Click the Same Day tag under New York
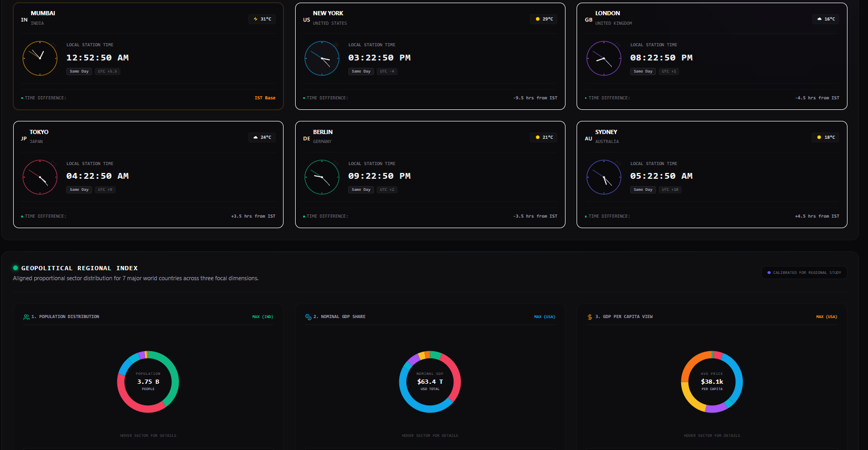Image resolution: width=868 pixels, height=450 pixels. point(361,71)
